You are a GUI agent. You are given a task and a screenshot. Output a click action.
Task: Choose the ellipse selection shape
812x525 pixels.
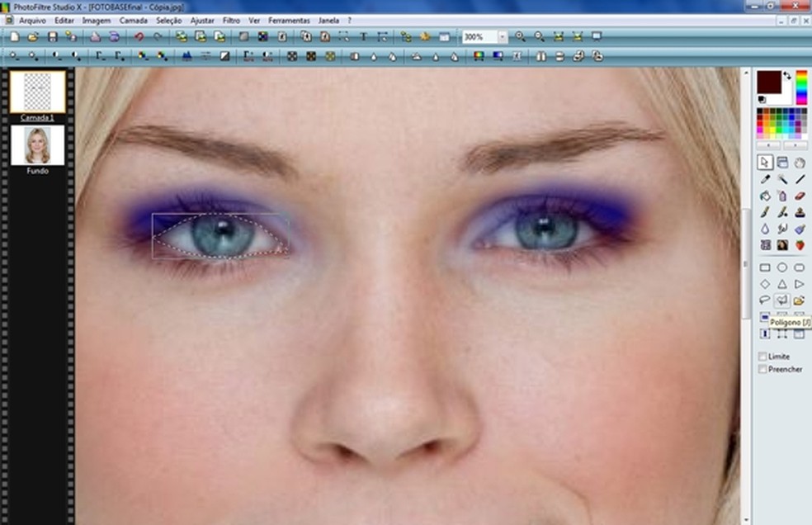coord(782,267)
